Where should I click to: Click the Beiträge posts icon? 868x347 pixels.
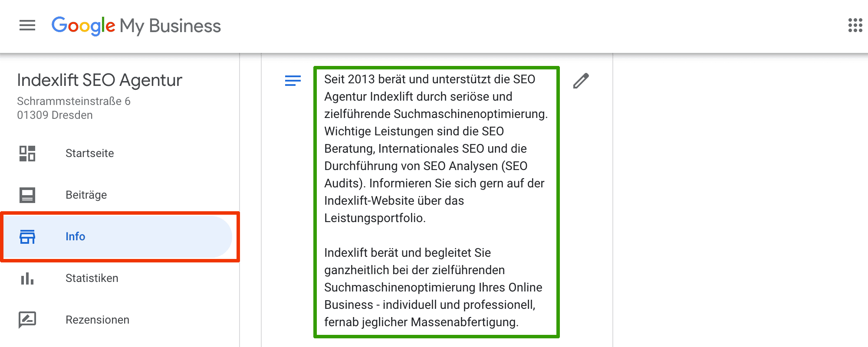pyautogui.click(x=27, y=195)
